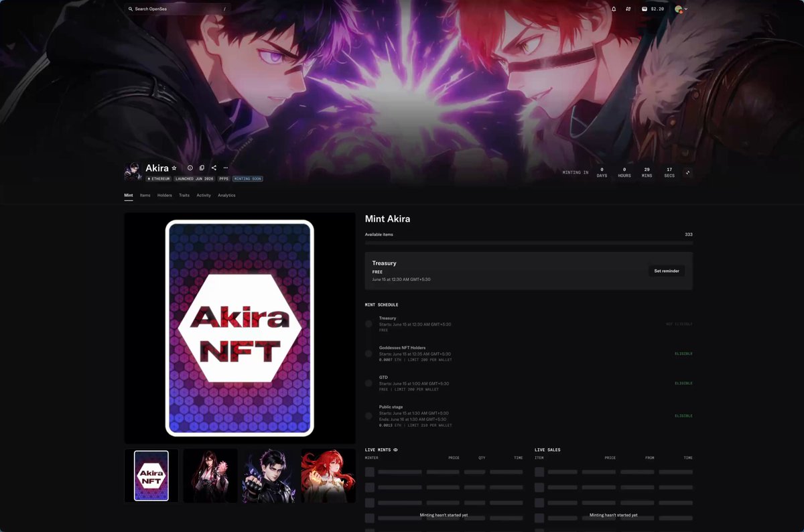Click the ETHEREUM chain badge
The height and width of the screenshot is (532, 804).
pyautogui.click(x=159, y=179)
